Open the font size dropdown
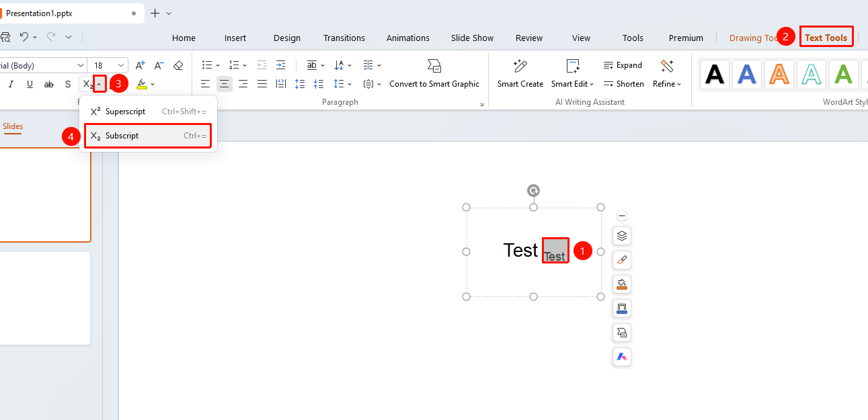This screenshot has width=868, height=420. [x=121, y=65]
